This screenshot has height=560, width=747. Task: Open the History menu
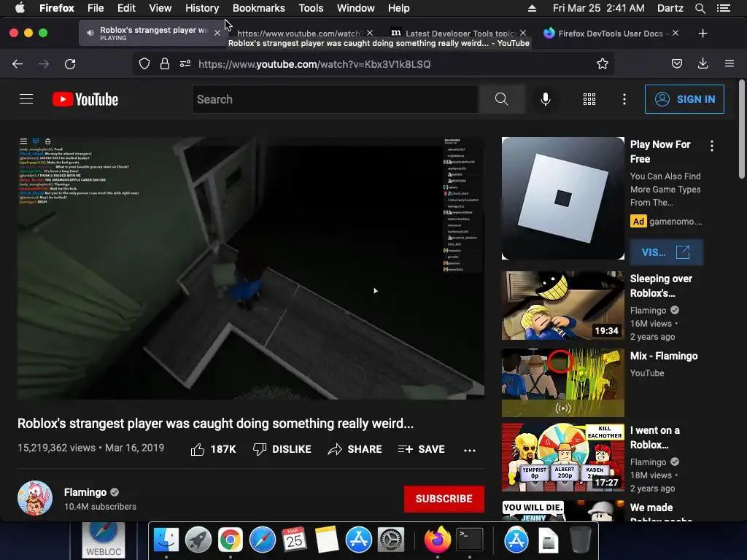(x=202, y=8)
